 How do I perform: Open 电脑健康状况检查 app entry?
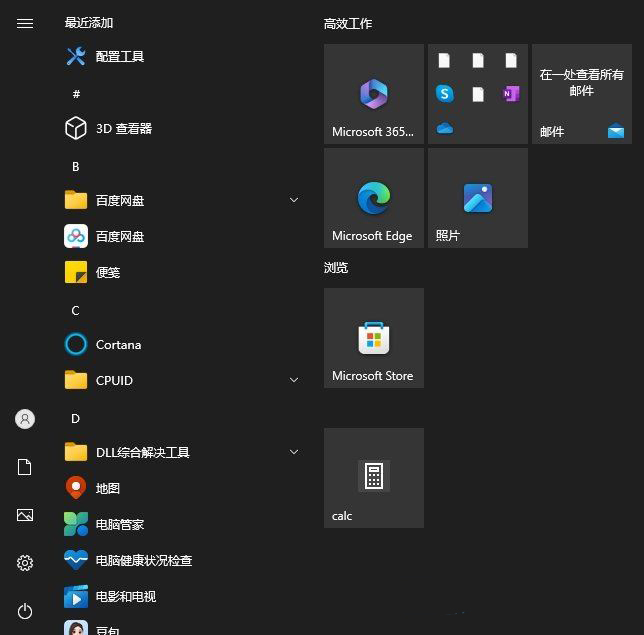click(143, 560)
